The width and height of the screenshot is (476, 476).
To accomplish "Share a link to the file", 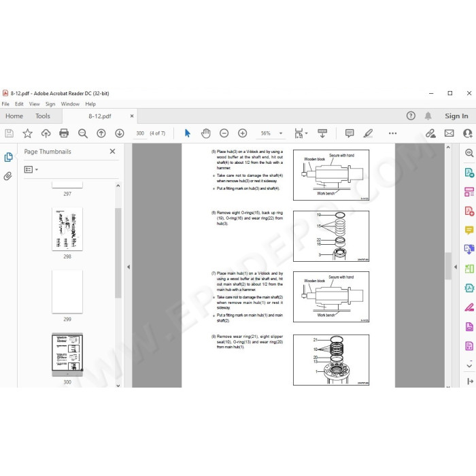I will (430, 133).
